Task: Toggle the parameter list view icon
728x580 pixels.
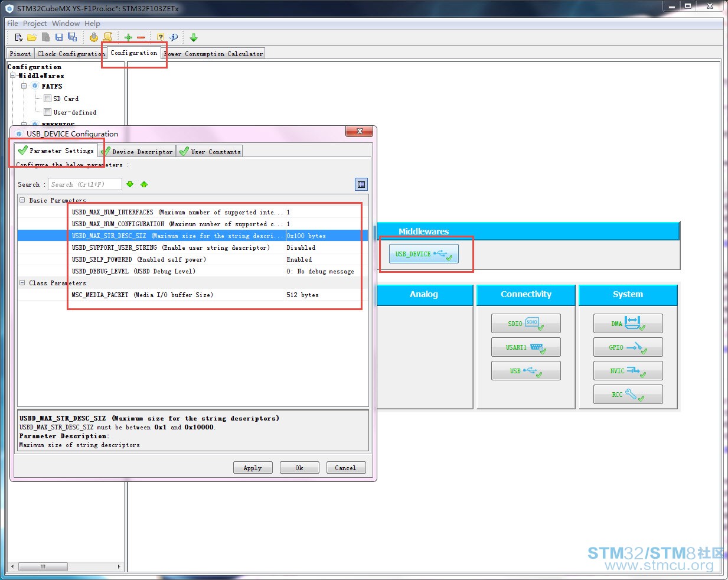Action: [361, 184]
